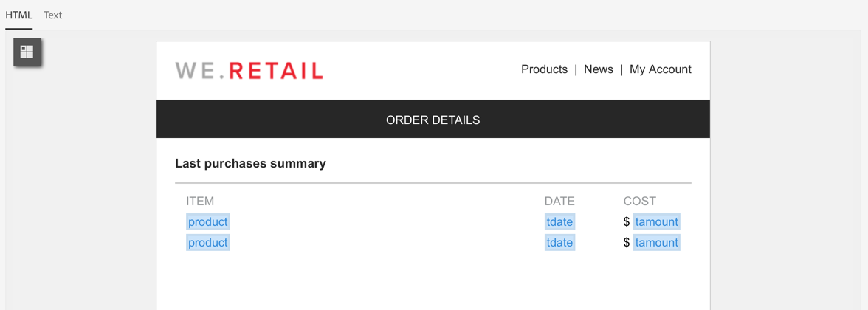
Task: Switch to the Text tab
Action: pyautogui.click(x=52, y=15)
